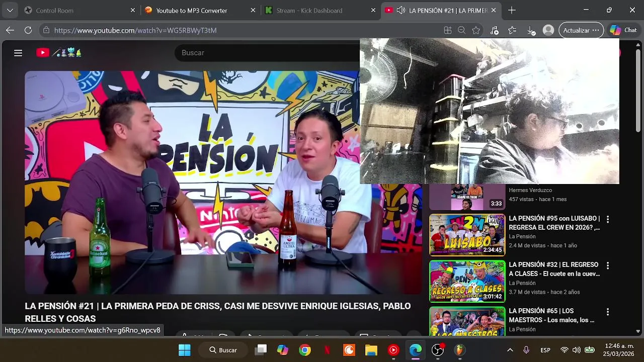Launch Copilot from the taskbar
Image resolution: width=644 pixels, height=362 pixels.
[283, 350]
